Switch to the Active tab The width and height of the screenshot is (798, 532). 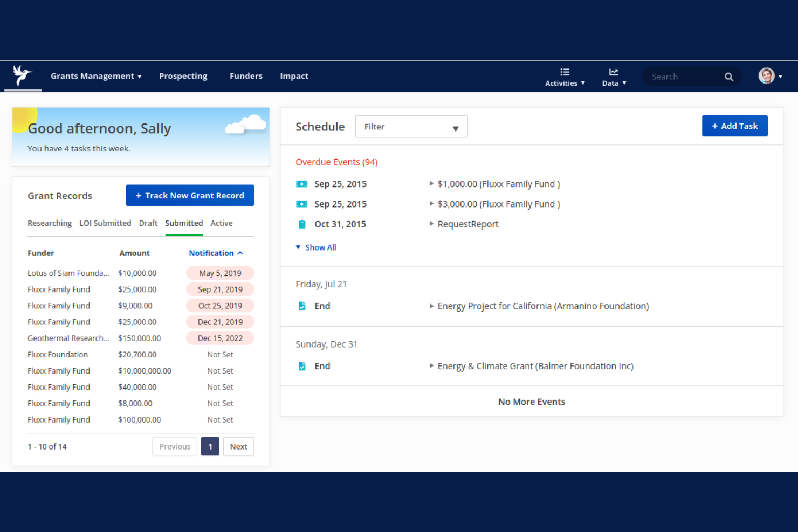pyautogui.click(x=222, y=223)
